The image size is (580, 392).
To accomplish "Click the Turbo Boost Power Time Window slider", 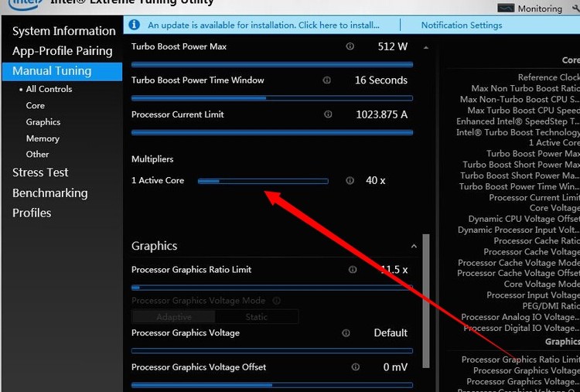I will click(272, 98).
